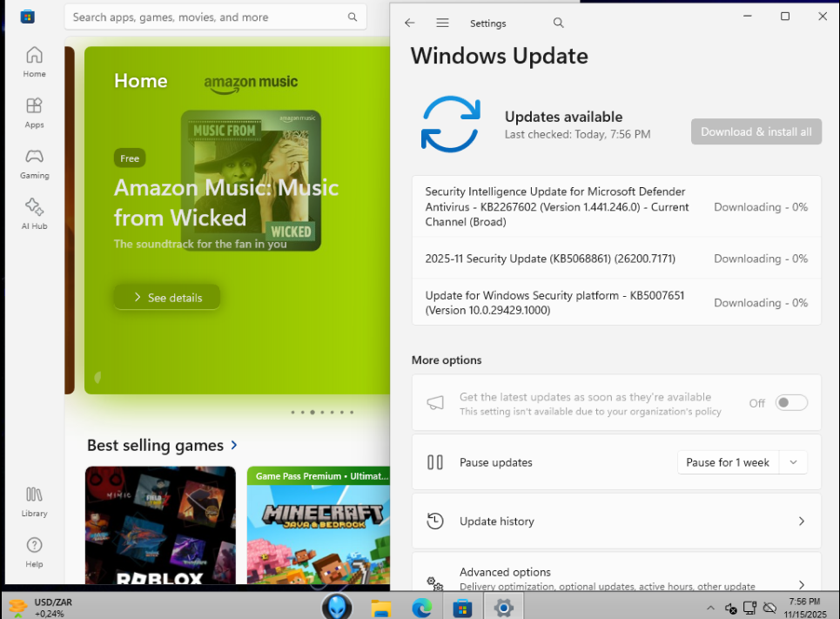The height and width of the screenshot is (619, 840).
Task: Select the last carousel dot indicator
Action: click(352, 412)
